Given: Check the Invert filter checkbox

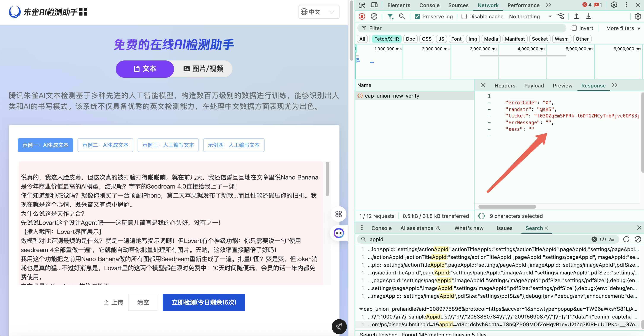Looking at the screenshot, I should coord(574,28).
